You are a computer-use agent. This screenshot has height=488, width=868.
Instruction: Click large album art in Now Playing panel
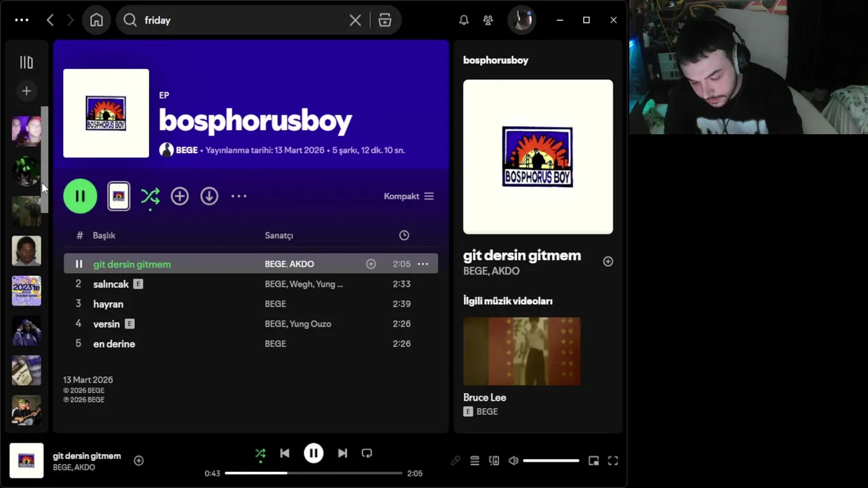pos(538,157)
